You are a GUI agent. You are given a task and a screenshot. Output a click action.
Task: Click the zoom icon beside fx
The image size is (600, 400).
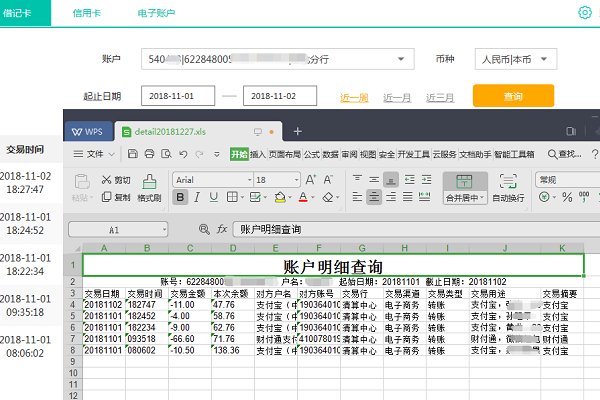[x=204, y=229]
